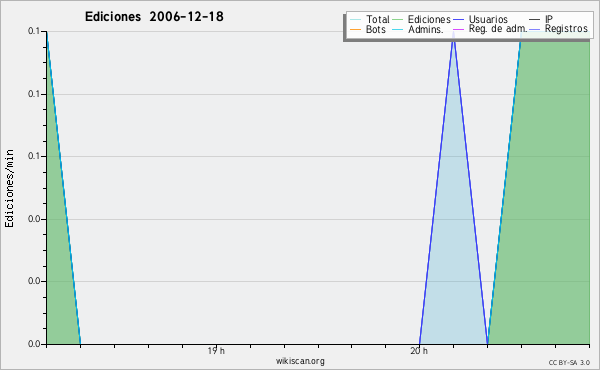Click the Bots legend color line
Viewport: 600px width, 370px height.
pos(355,29)
